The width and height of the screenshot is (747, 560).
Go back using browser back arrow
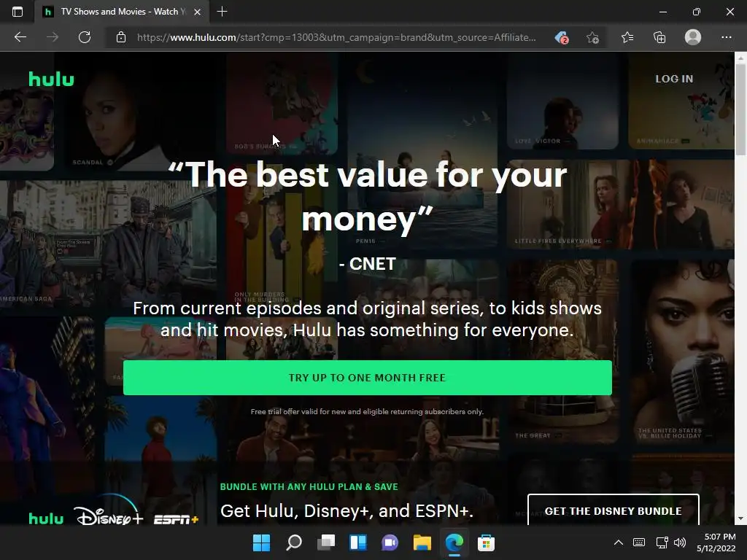click(20, 37)
